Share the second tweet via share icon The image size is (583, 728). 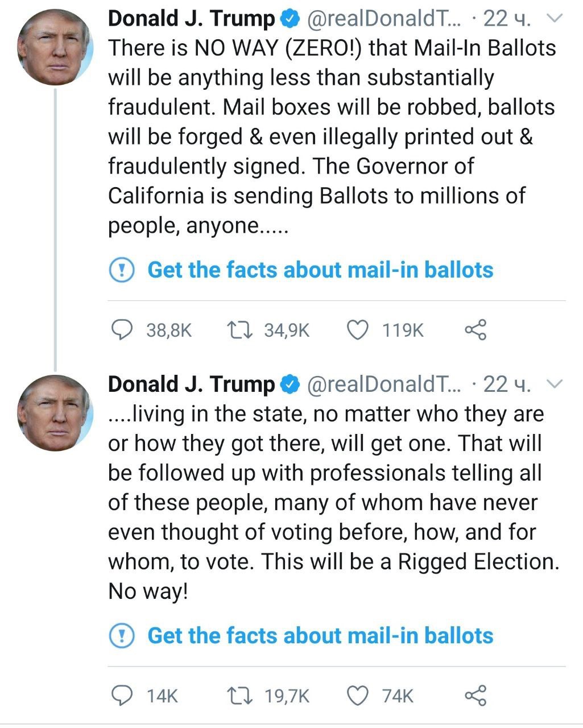pyautogui.click(x=476, y=696)
